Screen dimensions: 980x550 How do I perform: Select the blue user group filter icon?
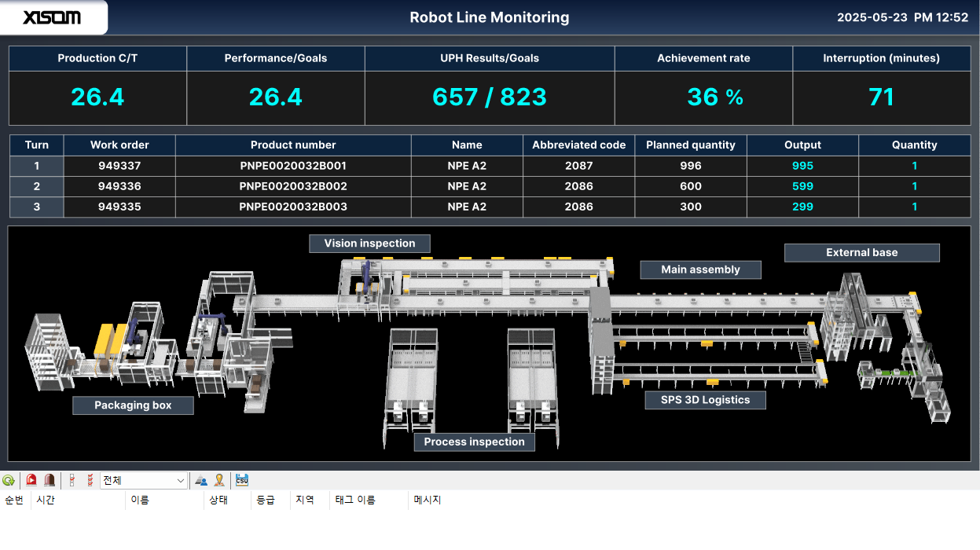click(x=200, y=480)
